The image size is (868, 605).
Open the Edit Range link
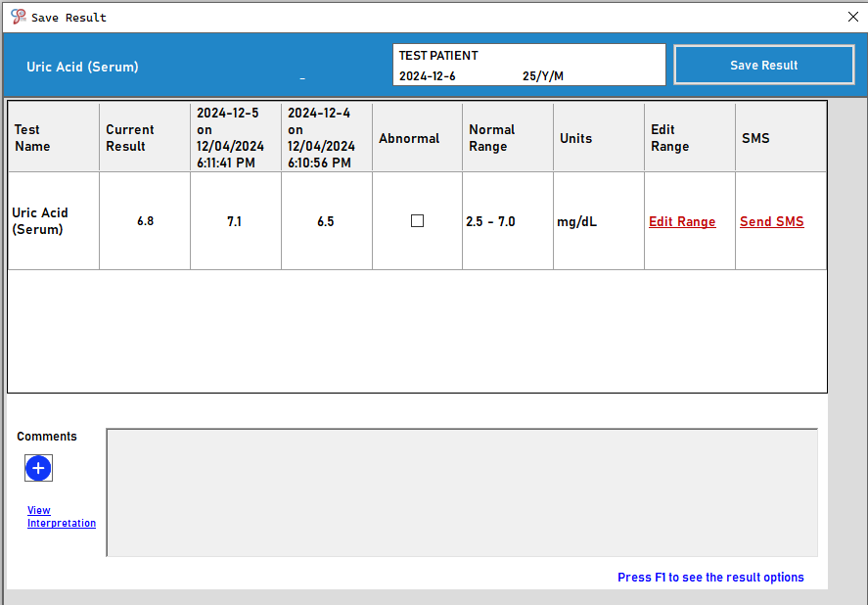(x=682, y=222)
